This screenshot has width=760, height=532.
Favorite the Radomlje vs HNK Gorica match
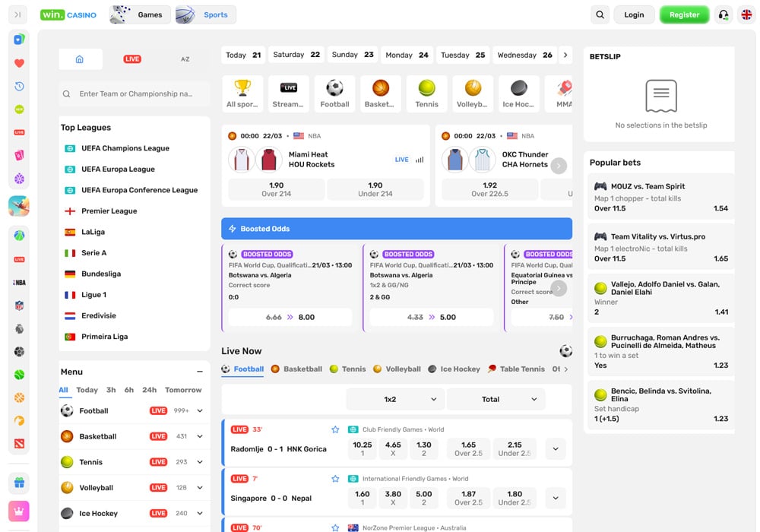point(335,429)
